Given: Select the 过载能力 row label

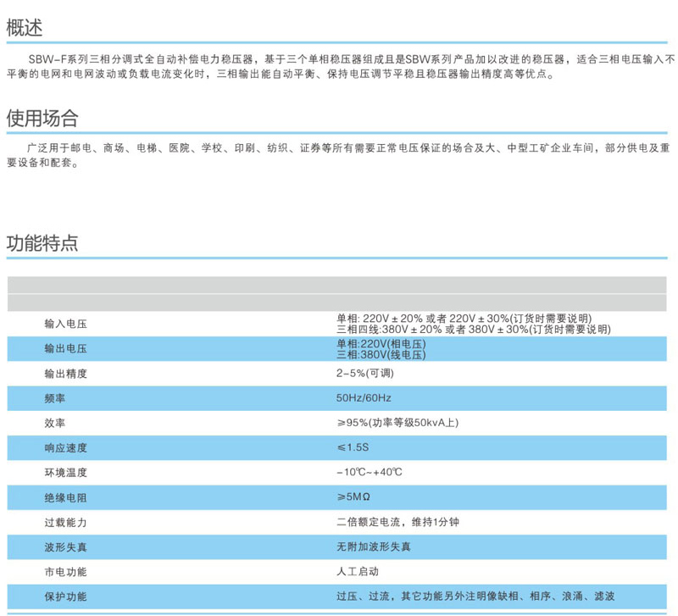Looking at the screenshot, I should [66, 522].
